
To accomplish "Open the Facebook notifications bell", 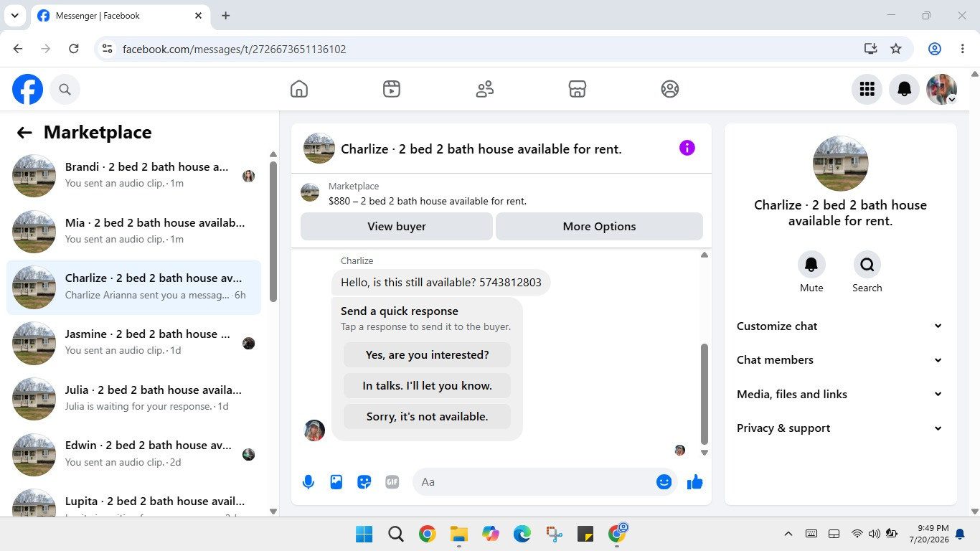I will [x=905, y=89].
